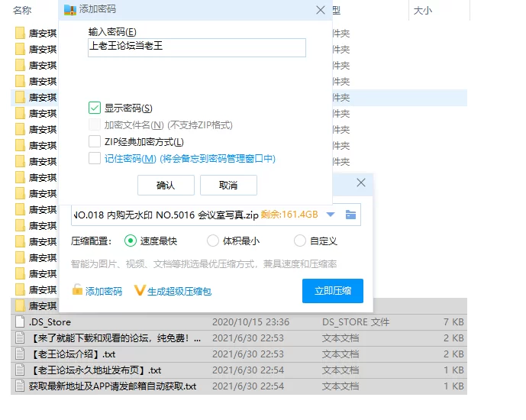Click icon of 【老王论坛介绍】.txt
526x420 pixels.
click(x=20, y=354)
